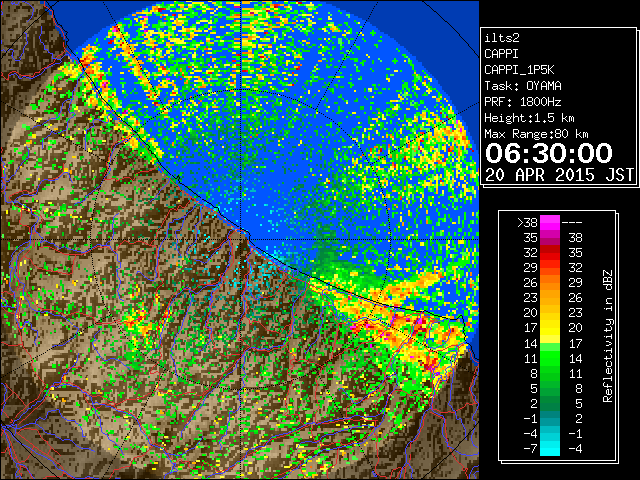Screen dimensions: 640x480
Task: Click the '>38' legend label
Action: [x=527, y=223]
